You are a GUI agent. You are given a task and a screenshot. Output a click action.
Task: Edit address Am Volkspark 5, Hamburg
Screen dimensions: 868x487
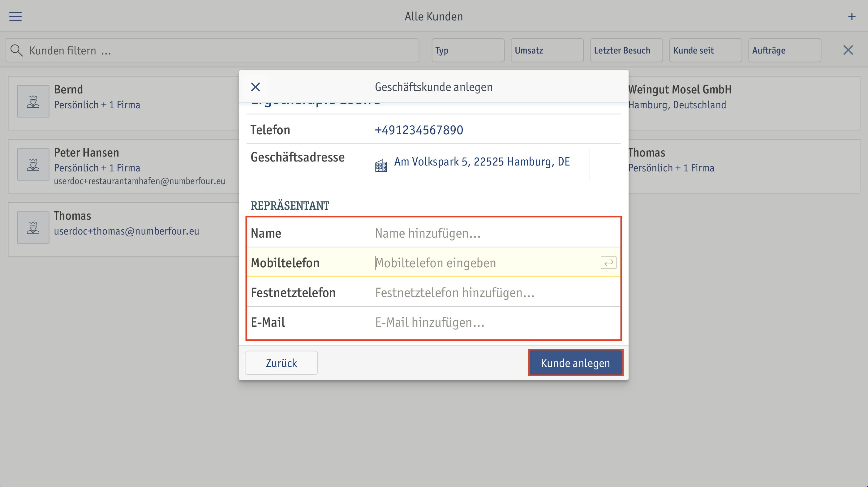[482, 162]
